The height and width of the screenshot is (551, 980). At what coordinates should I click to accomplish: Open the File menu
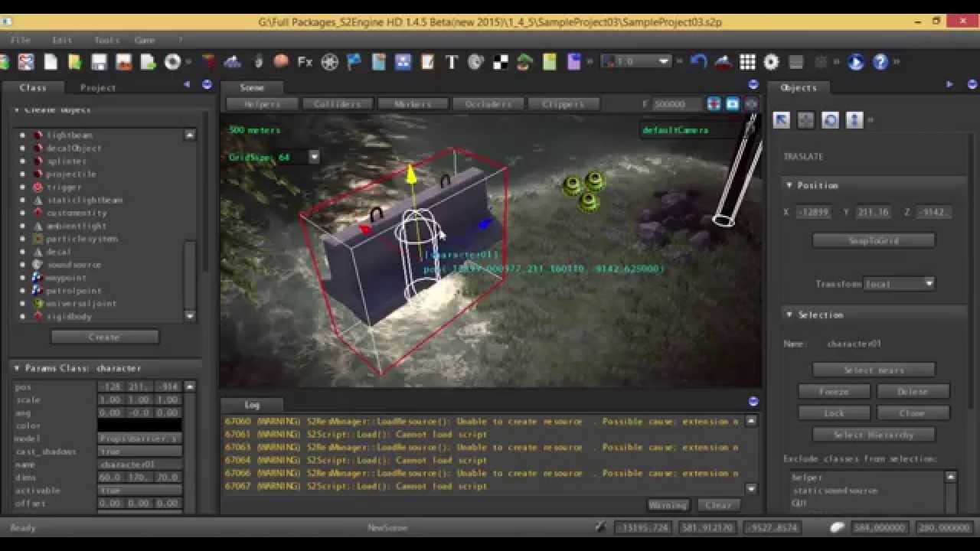click(x=21, y=40)
